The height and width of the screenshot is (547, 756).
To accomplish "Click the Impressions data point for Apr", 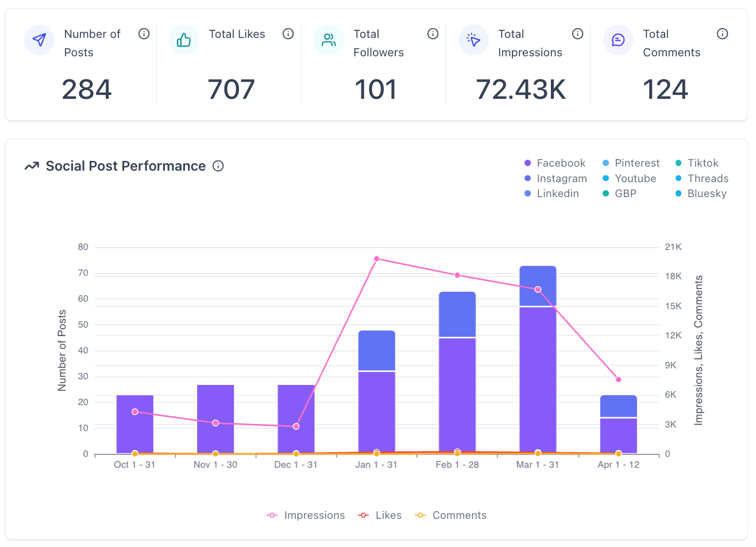I will [x=619, y=379].
